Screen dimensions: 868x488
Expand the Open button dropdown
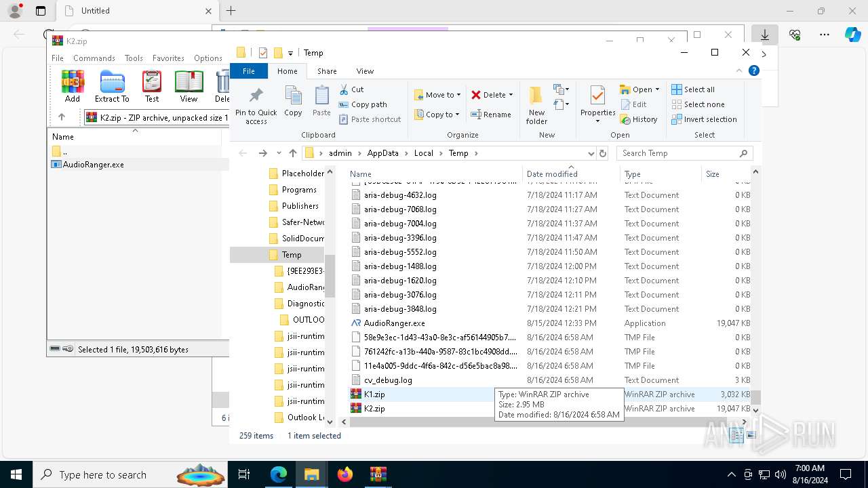coord(657,89)
